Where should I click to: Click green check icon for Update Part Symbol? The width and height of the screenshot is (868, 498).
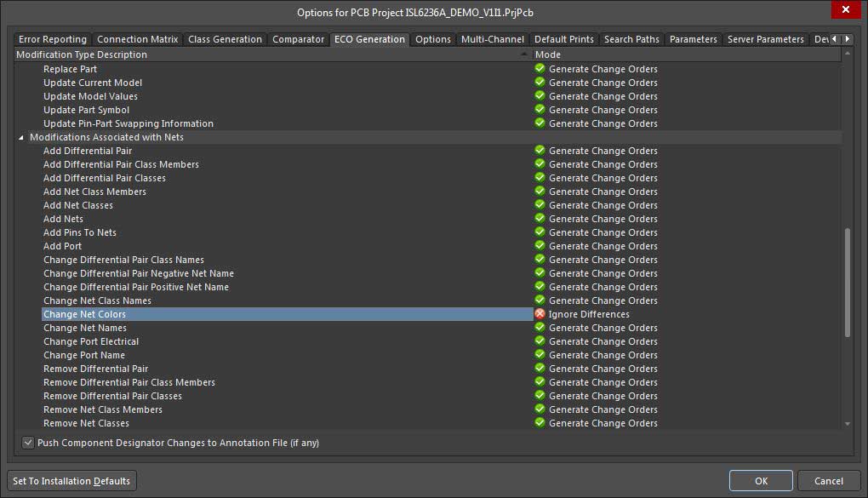540,110
